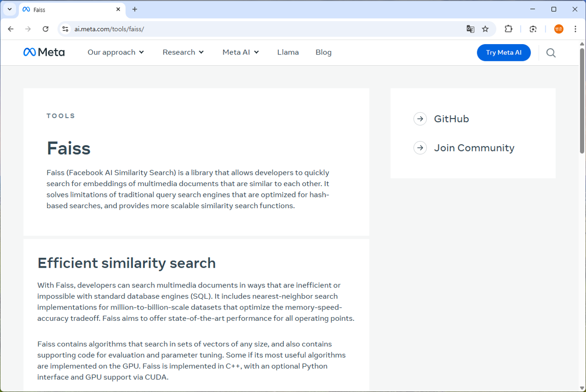
Task: Open site information icon in address bar
Action: [x=65, y=29]
